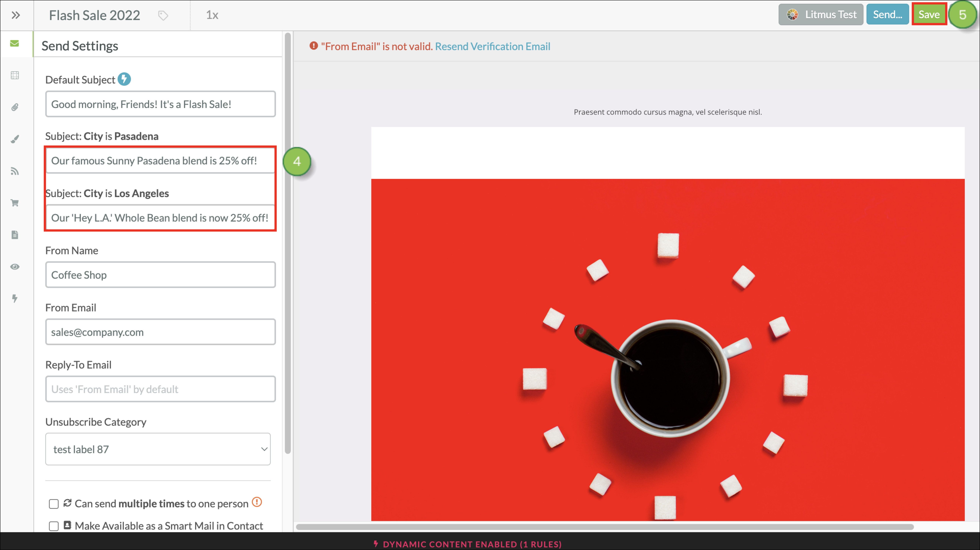
Task: Click the 1x version indicator
Action: click(212, 15)
